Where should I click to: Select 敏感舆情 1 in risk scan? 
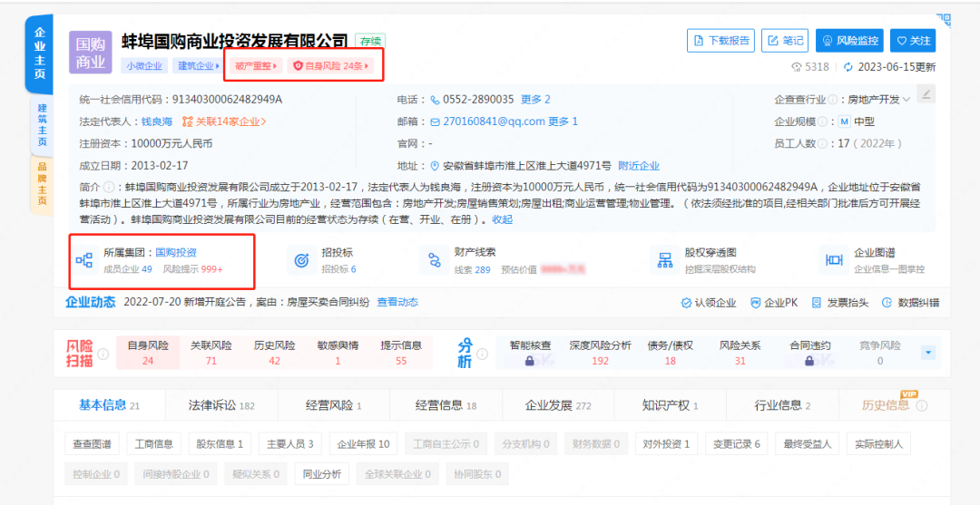pos(338,353)
